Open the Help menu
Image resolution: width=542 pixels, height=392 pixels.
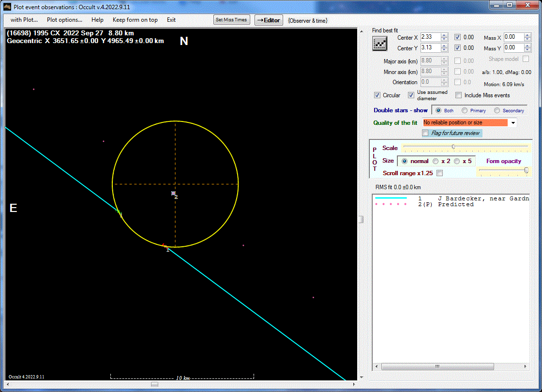97,20
